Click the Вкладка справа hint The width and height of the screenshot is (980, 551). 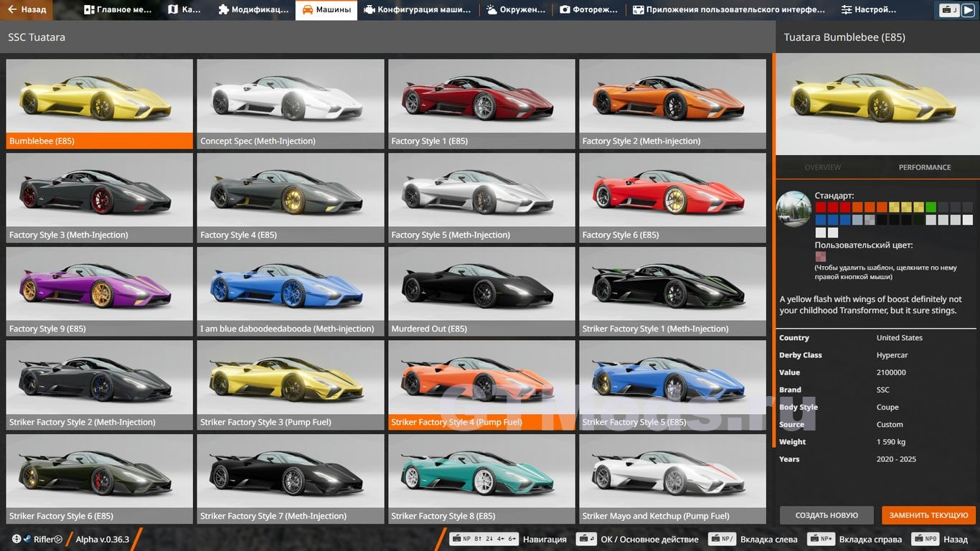pyautogui.click(x=854, y=539)
